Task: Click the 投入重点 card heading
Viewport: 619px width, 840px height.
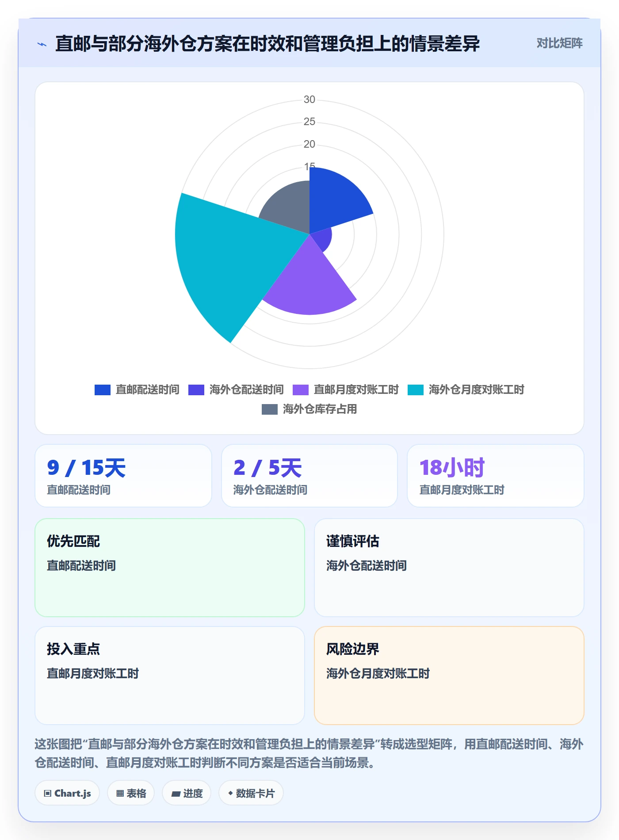Action: pos(73,649)
